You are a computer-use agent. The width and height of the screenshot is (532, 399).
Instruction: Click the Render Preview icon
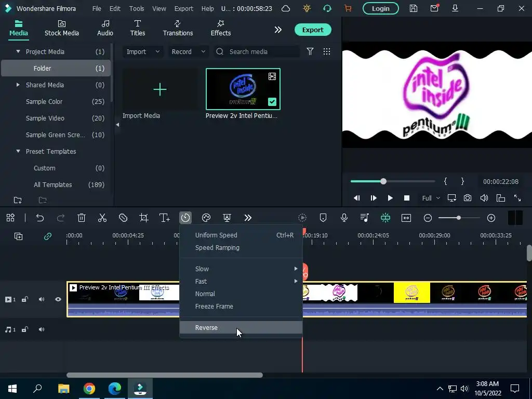[302, 218]
